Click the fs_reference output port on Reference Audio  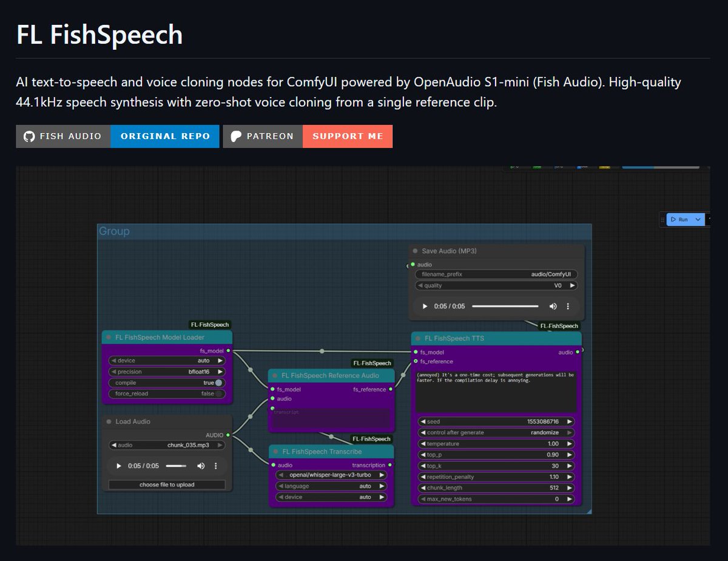pyautogui.click(x=390, y=389)
